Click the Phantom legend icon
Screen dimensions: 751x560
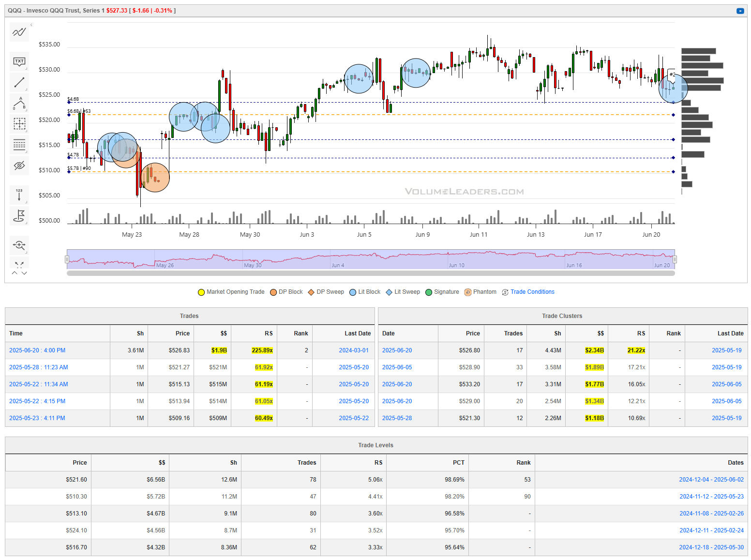click(x=468, y=292)
